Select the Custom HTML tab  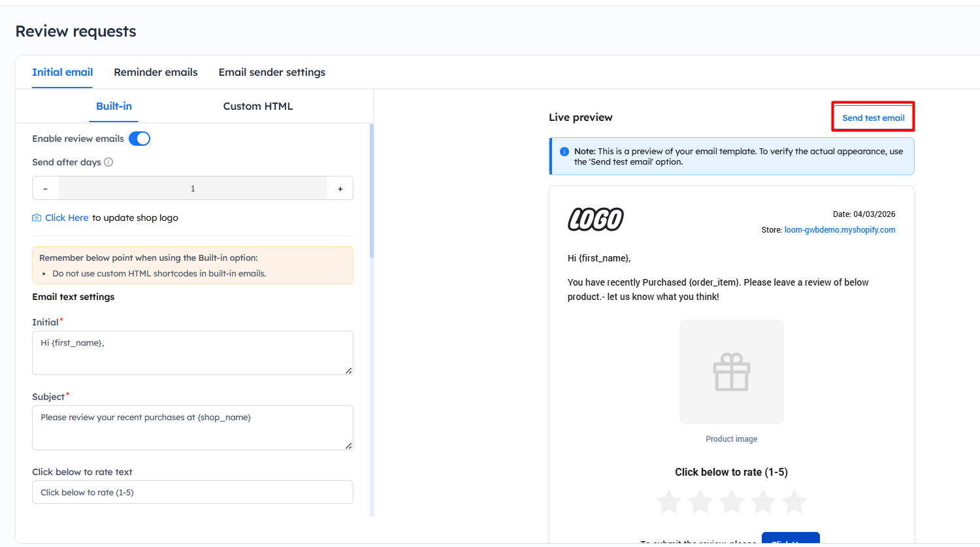coord(257,106)
